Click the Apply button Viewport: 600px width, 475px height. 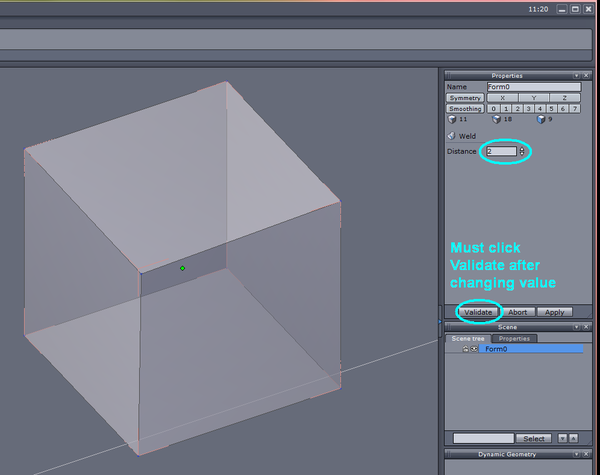(x=555, y=312)
